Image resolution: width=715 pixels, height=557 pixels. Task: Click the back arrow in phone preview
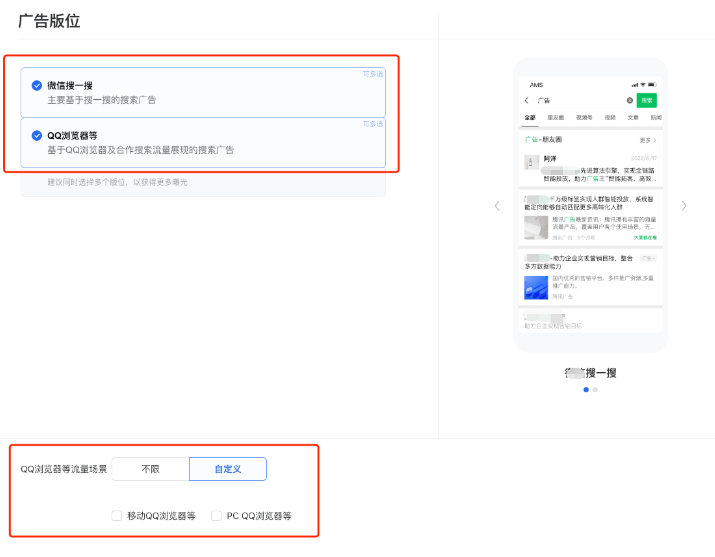[527, 100]
